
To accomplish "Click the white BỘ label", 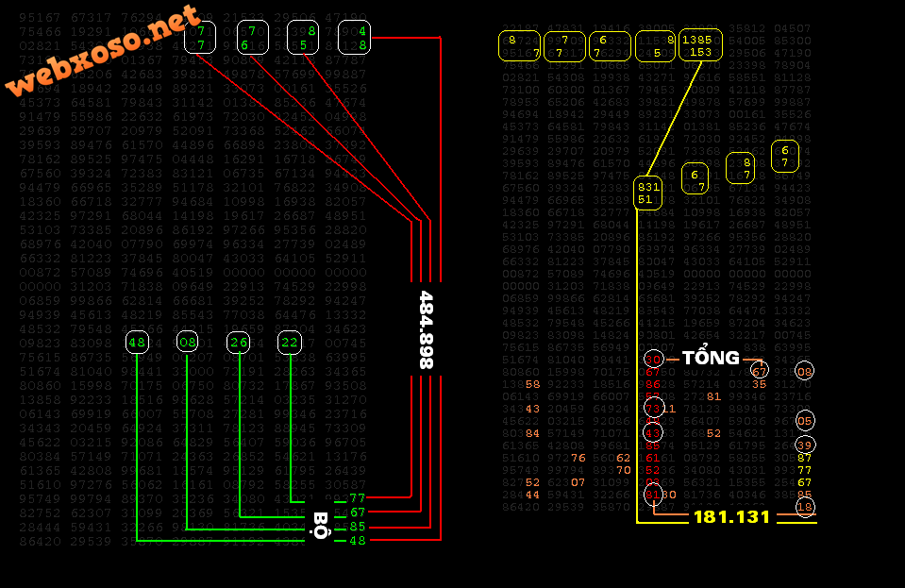I will pyautogui.click(x=321, y=525).
